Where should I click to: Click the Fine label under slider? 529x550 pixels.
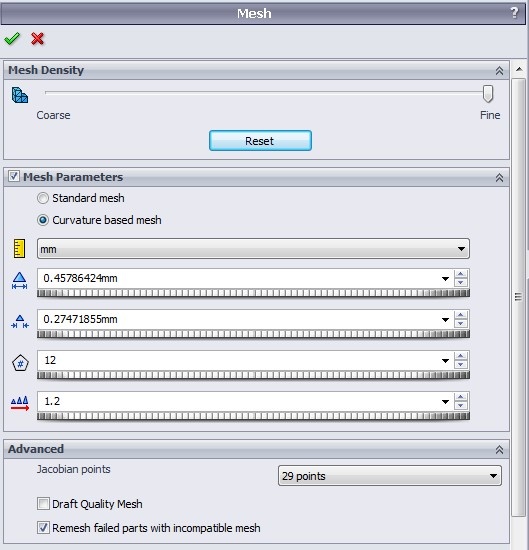click(490, 115)
